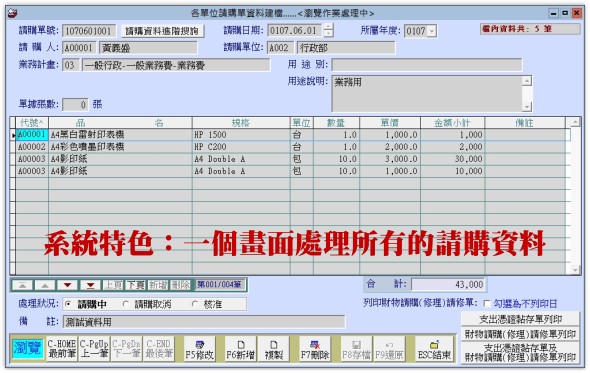590x373 pixels.
Task: Click the 備註 remarks field at bottom
Action: [204, 322]
